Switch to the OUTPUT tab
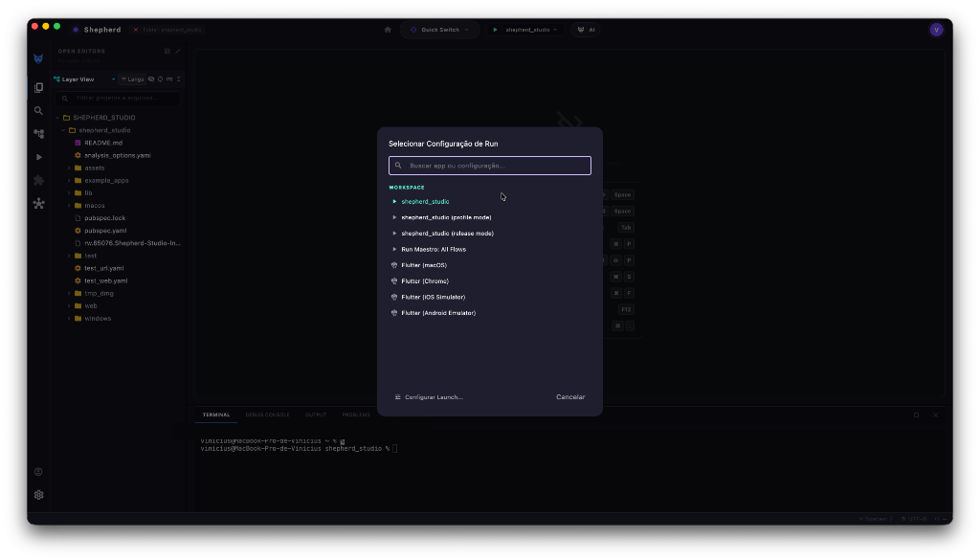This screenshot has width=980, height=560. coord(316,415)
